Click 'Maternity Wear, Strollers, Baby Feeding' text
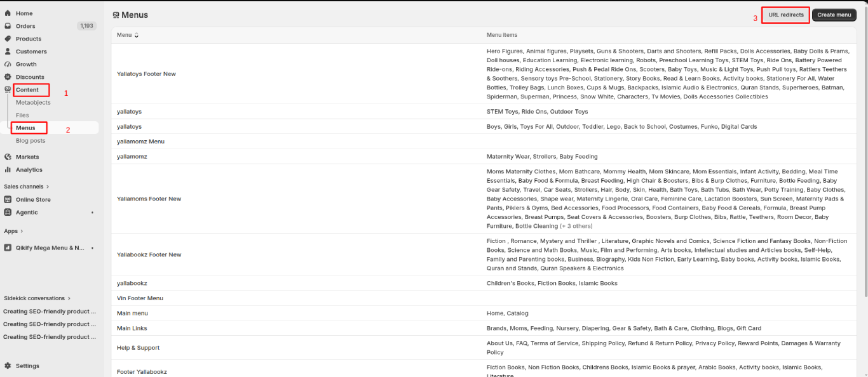The width and height of the screenshot is (868, 377). click(x=542, y=156)
